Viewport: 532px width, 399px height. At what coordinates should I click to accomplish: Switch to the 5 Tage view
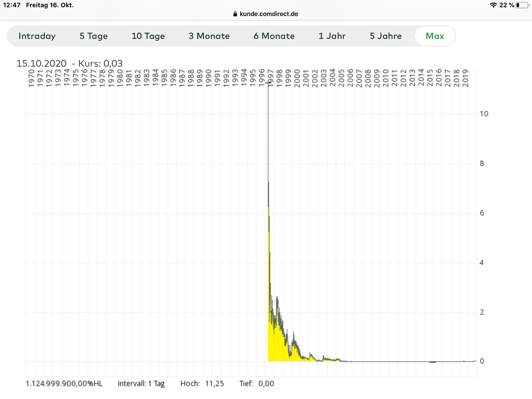click(x=94, y=36)
